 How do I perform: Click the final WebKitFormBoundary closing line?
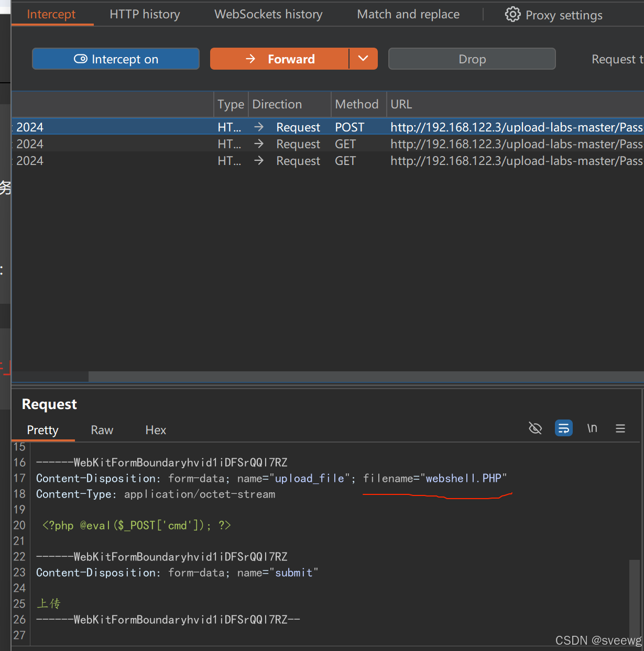[x=168, y=620]
